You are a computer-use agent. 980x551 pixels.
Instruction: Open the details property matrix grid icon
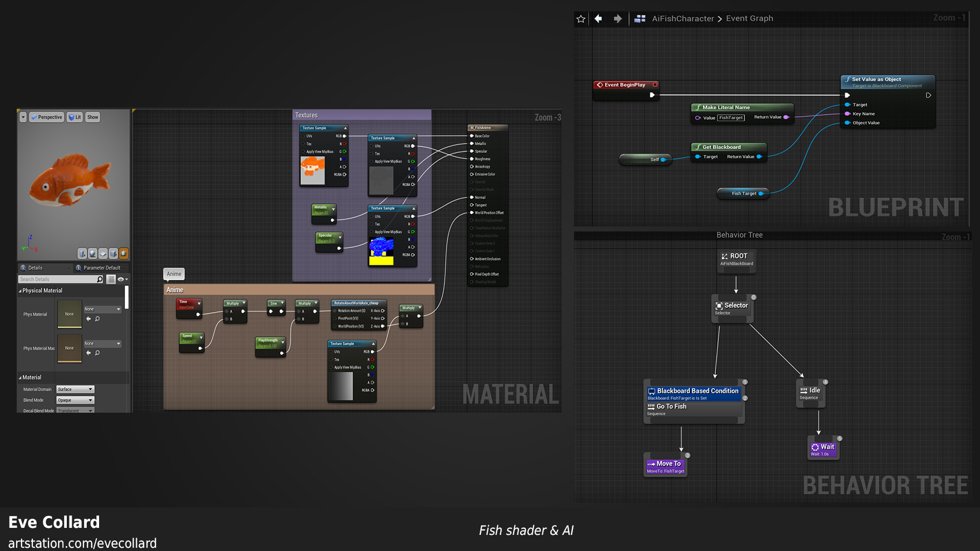click(x=111, y=279)
